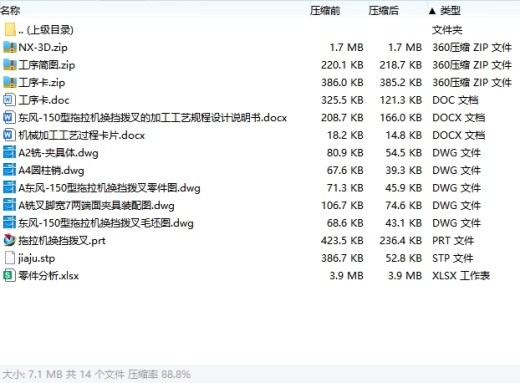Select the .. (上级目录) entry name
The width and height of the screenshot is (520, 383).
coord(46,30)
